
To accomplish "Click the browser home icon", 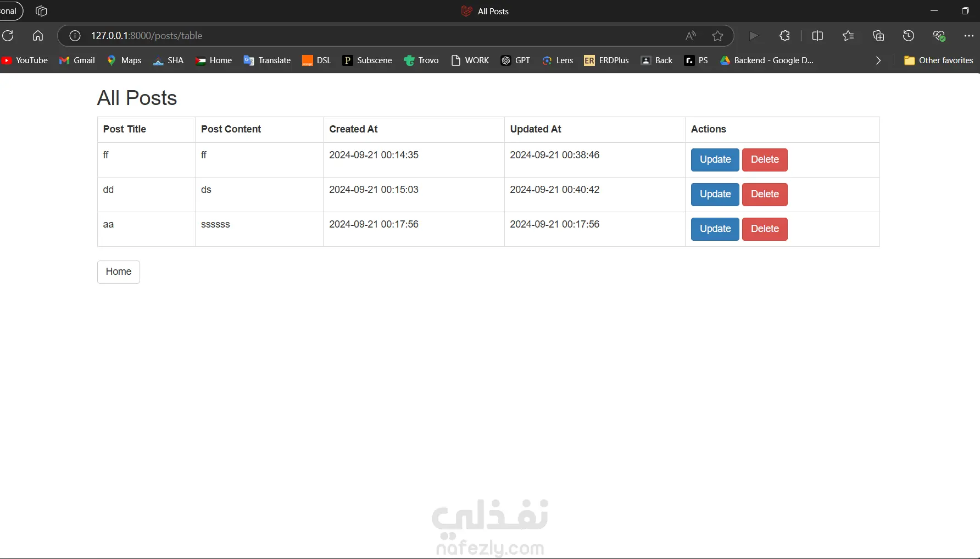I will tap(37, 36).
